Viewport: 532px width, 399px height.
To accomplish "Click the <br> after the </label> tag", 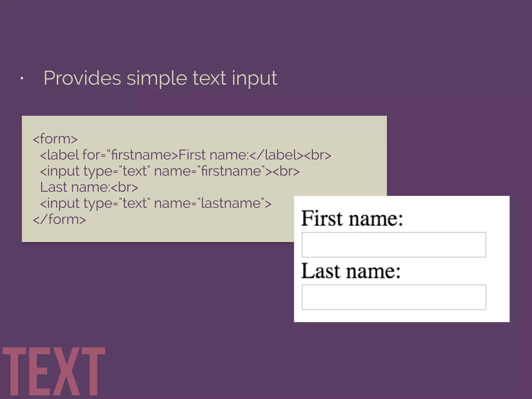I will (317, 155).
